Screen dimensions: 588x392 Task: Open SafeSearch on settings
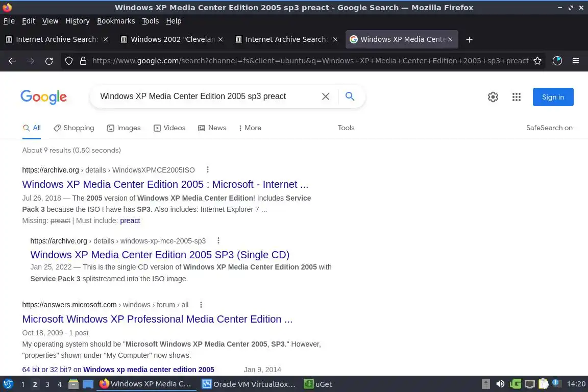(x=549, y=128)
